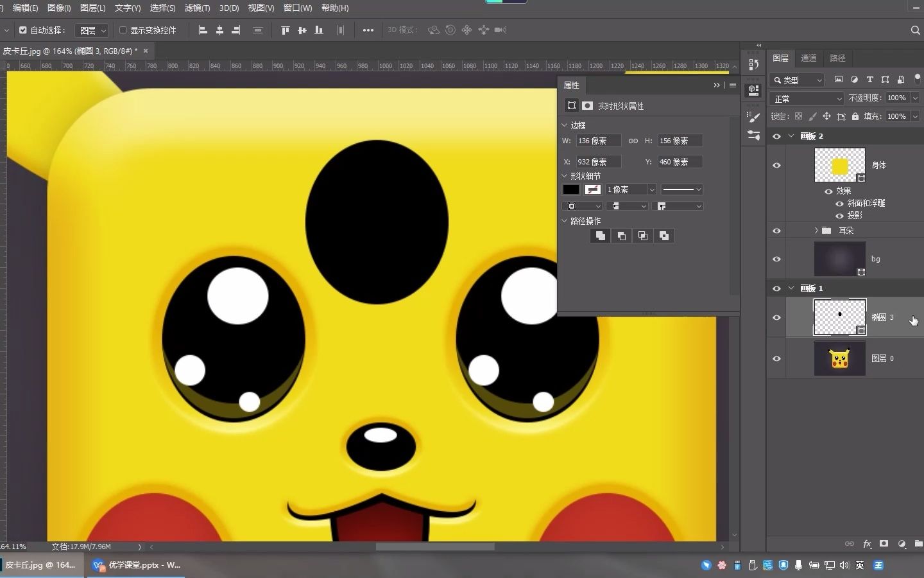924x578 pixels.
Task: Click the lock all padlock icon
Action: pyautogui.click(x=855, y=116)
